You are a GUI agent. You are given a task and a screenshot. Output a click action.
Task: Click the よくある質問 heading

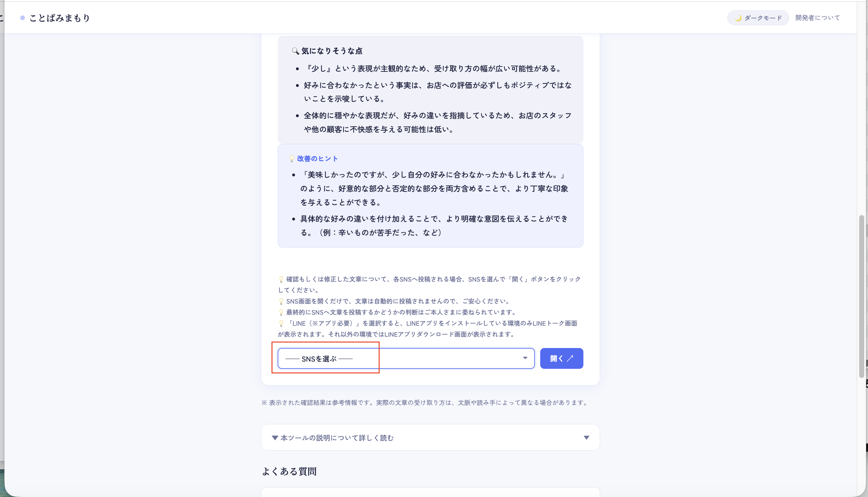click(289, 471)
